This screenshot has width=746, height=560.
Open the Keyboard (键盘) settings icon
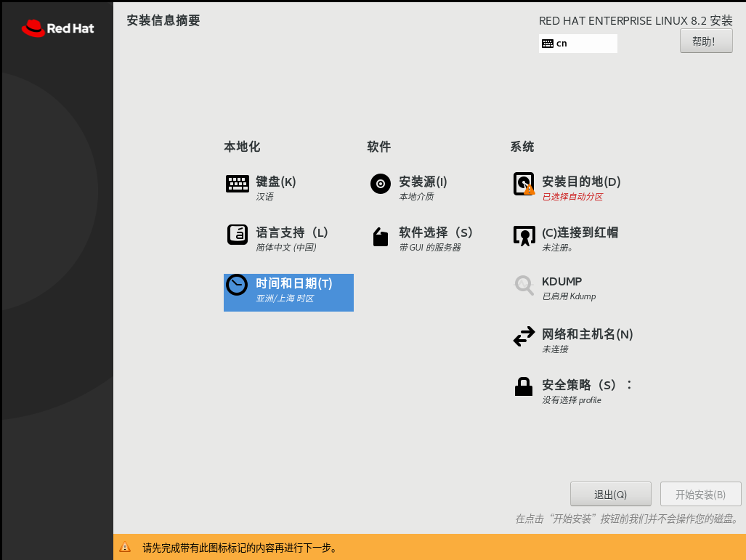237,184
